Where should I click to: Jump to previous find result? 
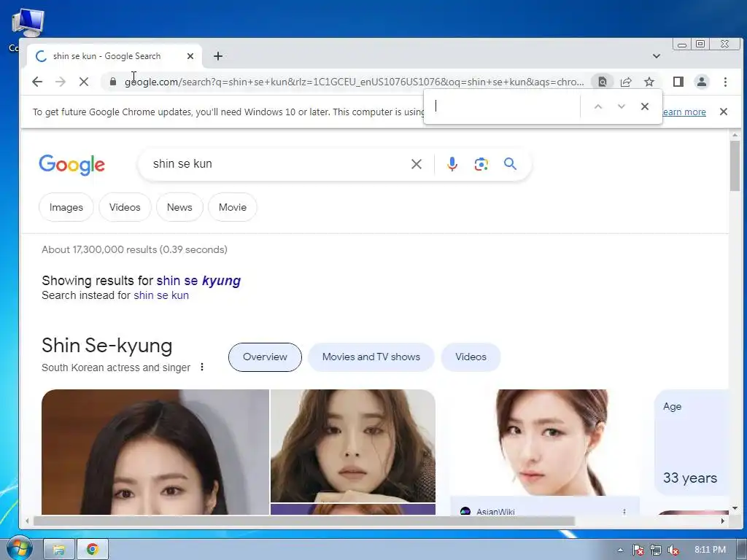(x=598, y=106)
